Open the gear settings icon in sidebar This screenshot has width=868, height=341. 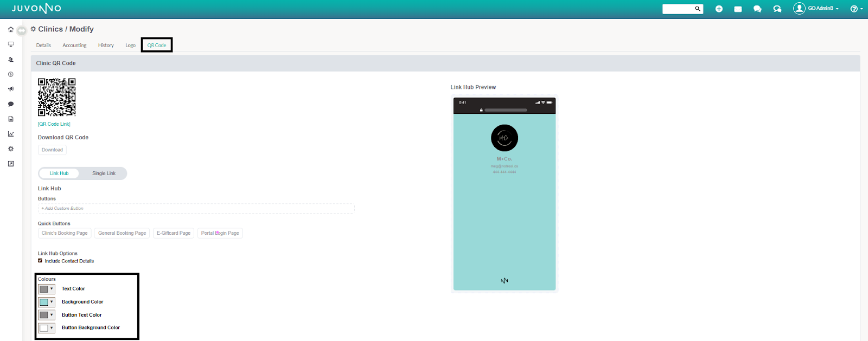pyautogui.click(x=11, y=149)
